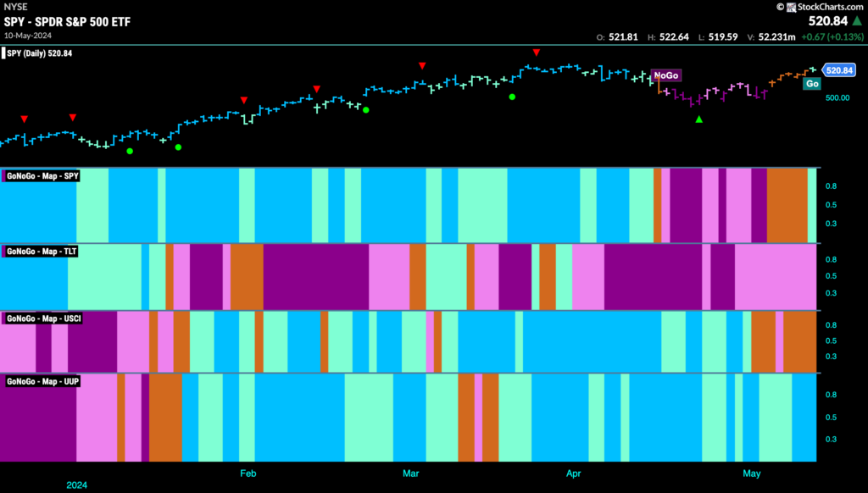Click the green dot marker in late March

pos(512,97)
